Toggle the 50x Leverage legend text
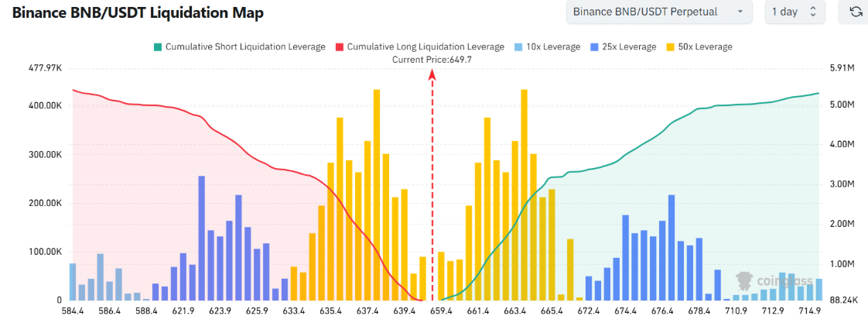 click(707, 46)
